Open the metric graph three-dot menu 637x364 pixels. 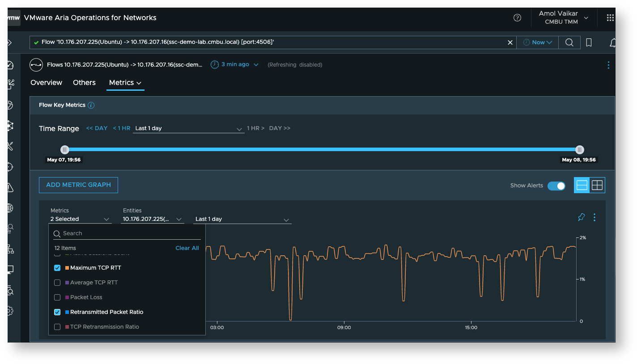pos(595,217)
